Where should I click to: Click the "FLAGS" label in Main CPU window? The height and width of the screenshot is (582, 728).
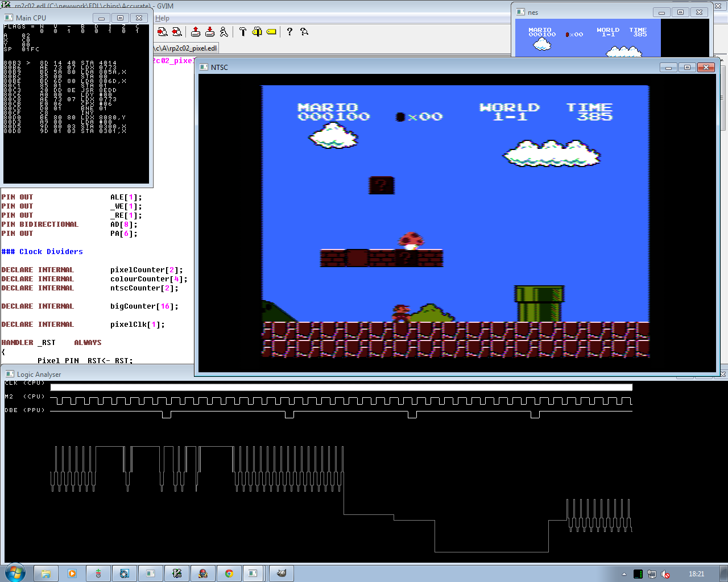pos(15,27)
